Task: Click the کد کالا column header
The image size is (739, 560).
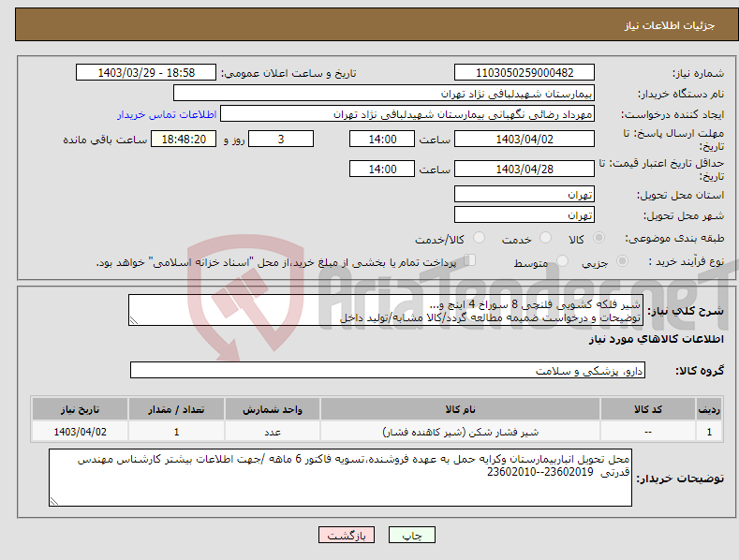Action: [x=648, y=409]
